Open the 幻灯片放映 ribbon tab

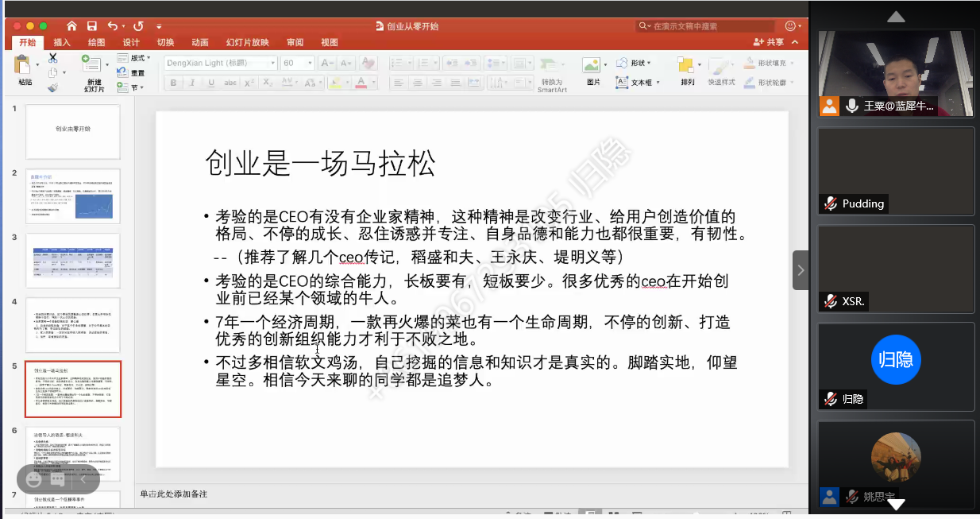click(247, 43)
